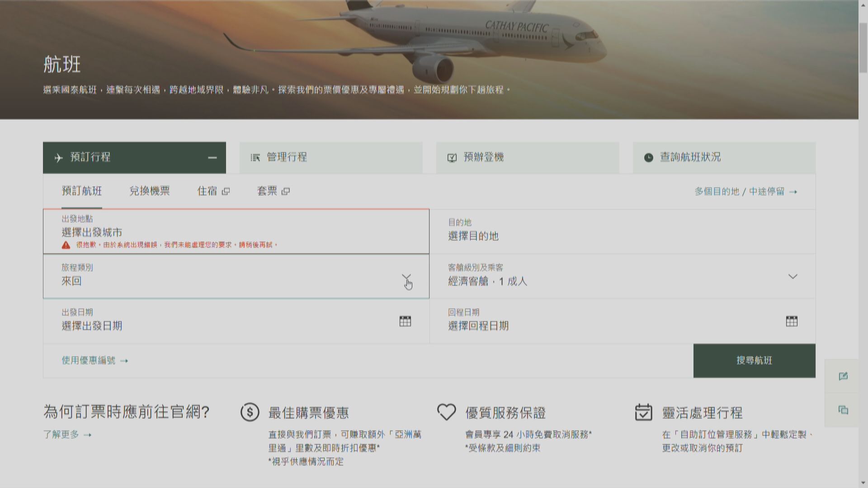This screenshot has width=868, height=488.
Task: Click the clock icon beside 查詢航班狀況
Action: pos(648,157)
